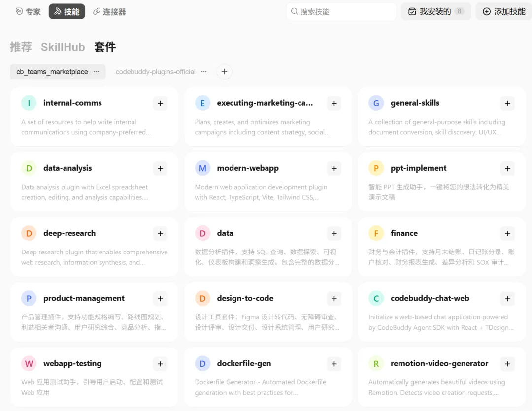Add the internal-comms plugin with plus icon
Image resolution: width=532 pixels, height=411 pixels.
pos(160,103)
